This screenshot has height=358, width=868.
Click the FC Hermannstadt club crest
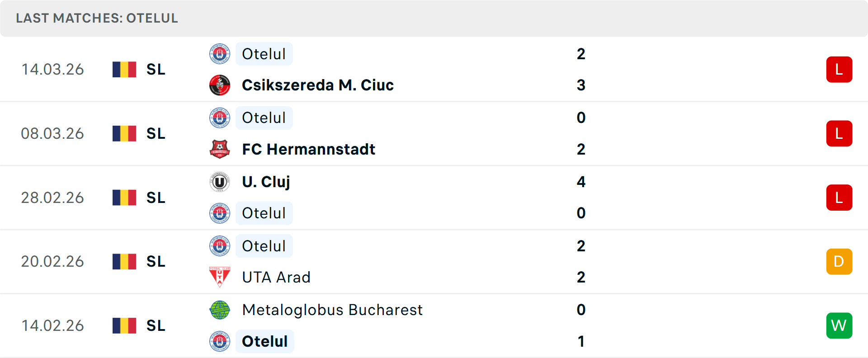[220, 149]
